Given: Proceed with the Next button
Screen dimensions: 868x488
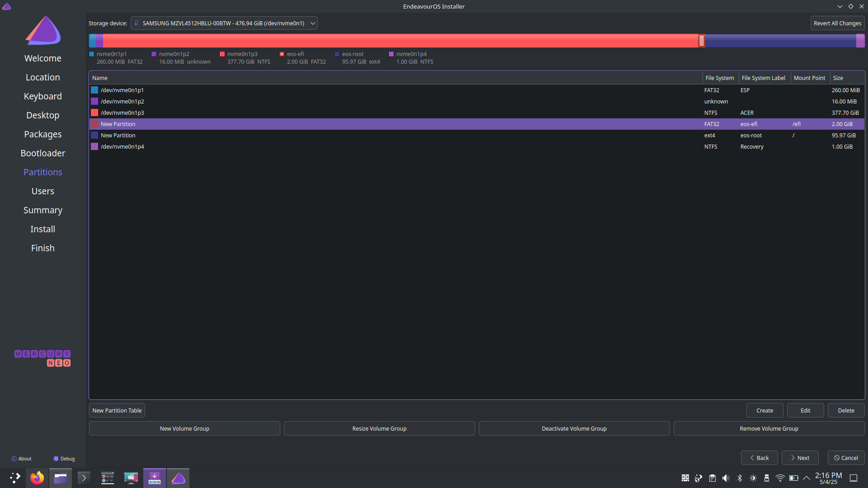Looking at the screenshot, I should 800,458.
